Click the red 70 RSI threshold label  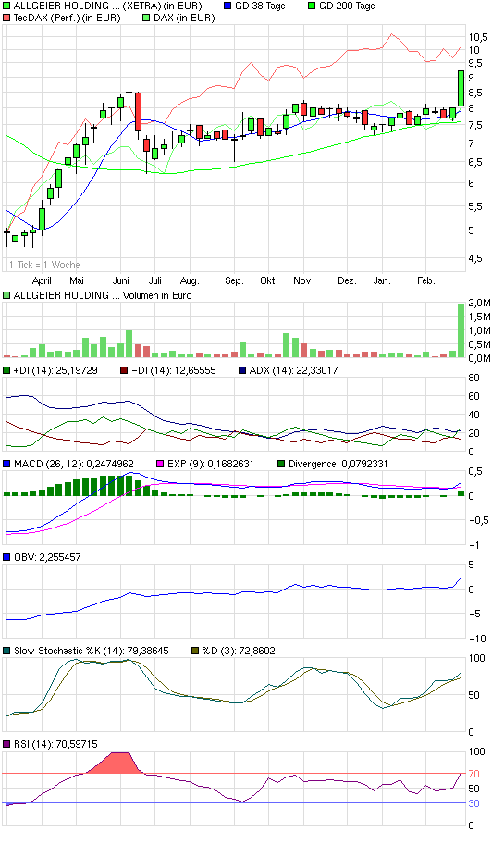473,774
